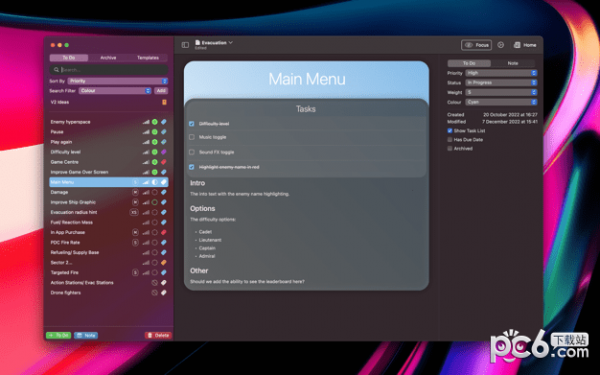Viewport: 600px width, 375px height.
Task: Toggle the sidebar panel icon
Action: click(x=185, y=45)
